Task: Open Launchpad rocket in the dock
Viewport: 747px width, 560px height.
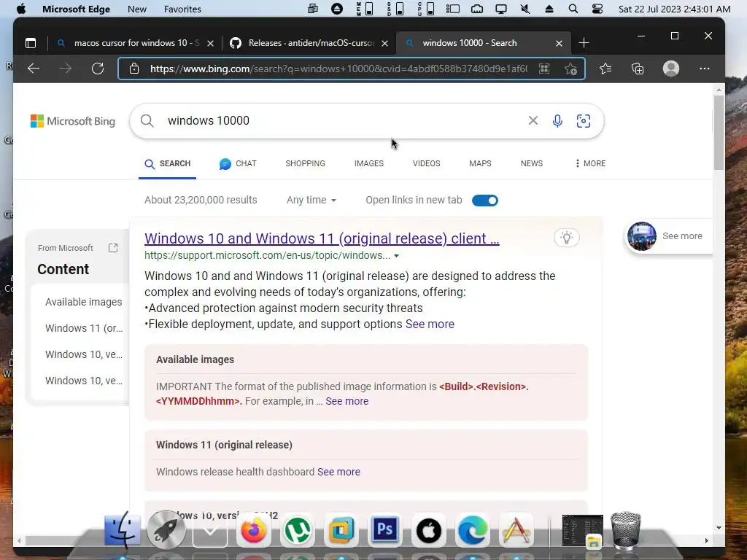Action: pos(166,530)
